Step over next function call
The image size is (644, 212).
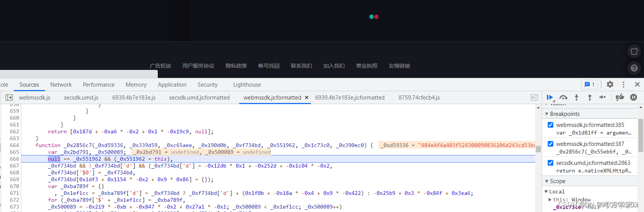point(563,98)
